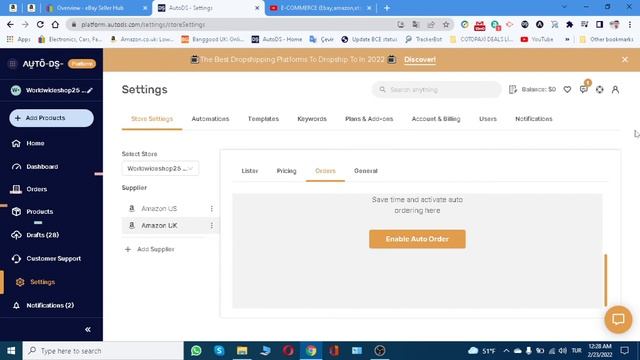Open browser extensions puzzle icon
Image resolution: width=640 pixels, height=360 pixels.
tap(569, 24)
